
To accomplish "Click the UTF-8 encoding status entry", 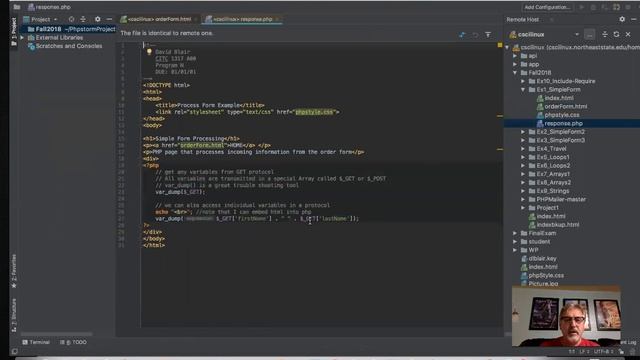I will click(603, 351).
